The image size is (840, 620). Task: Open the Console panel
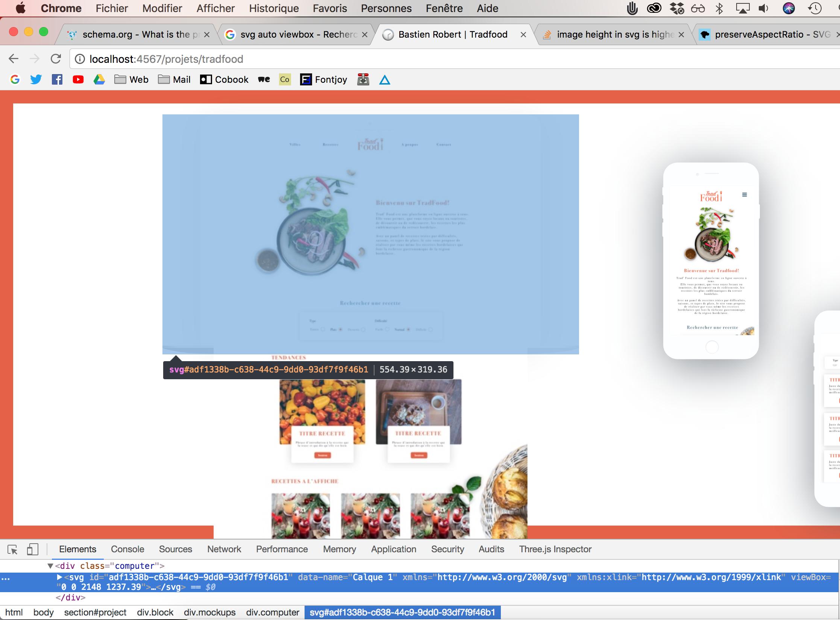coord(127,549)
